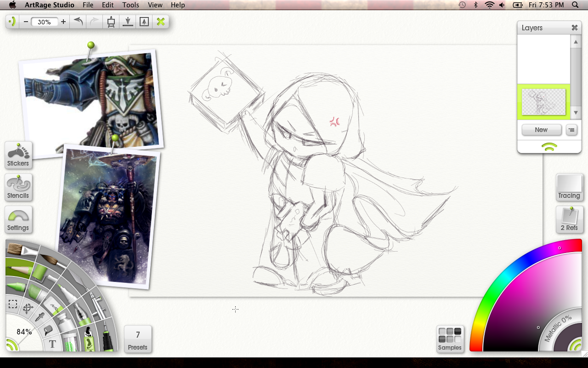Image resolution: width=588 pixels, height=368 pixels.
Task: Choose the Transform tool
Action: [x=28, y=309]
